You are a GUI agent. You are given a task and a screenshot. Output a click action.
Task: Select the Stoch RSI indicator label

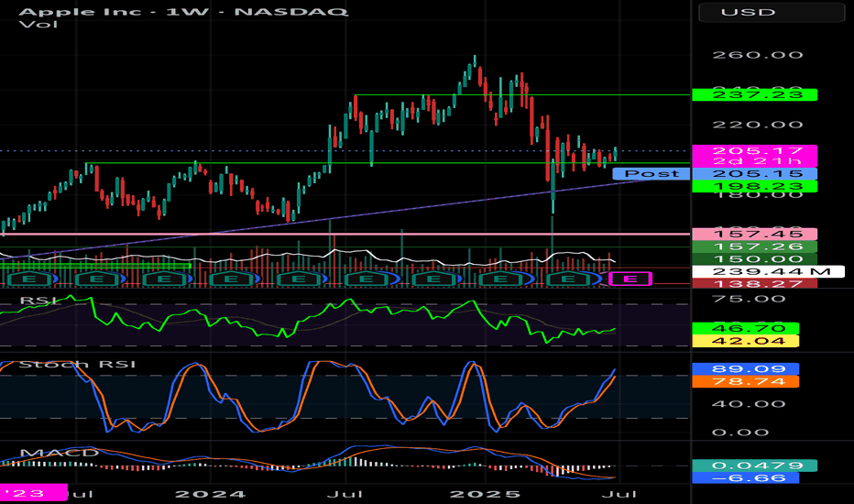point(77,364)
